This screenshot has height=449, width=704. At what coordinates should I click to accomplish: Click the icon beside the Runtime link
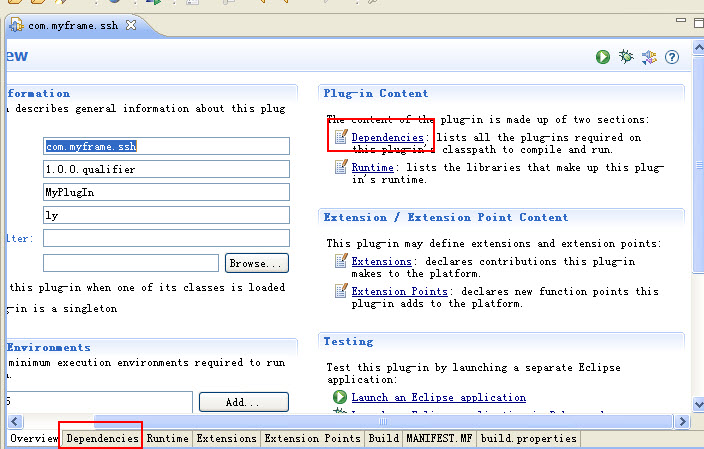tap(341, 167)
